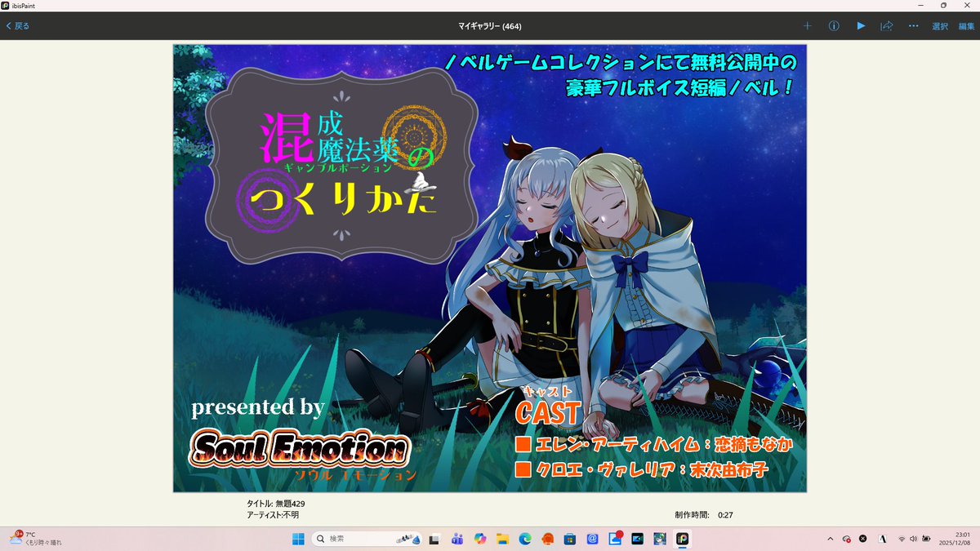The image size is (980, 551).
Task: Open Microsoft Store from the taskbar
Action: point(569,539)
